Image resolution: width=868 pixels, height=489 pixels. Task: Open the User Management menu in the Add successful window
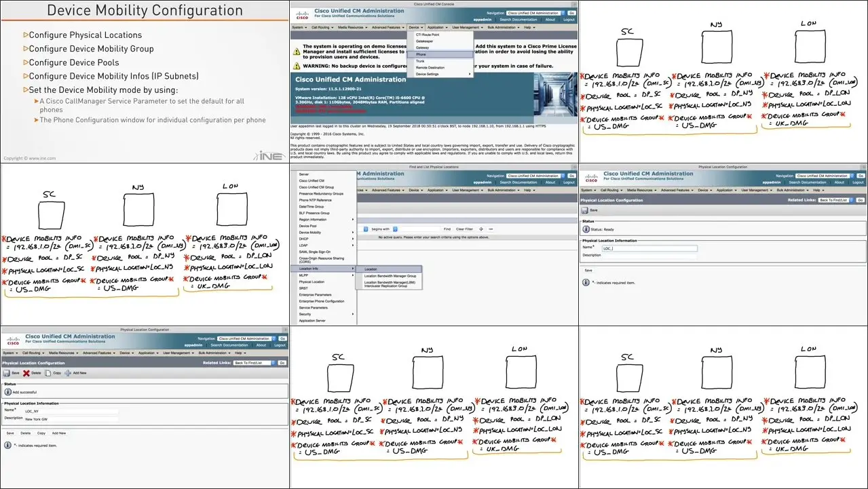(178, 353)
